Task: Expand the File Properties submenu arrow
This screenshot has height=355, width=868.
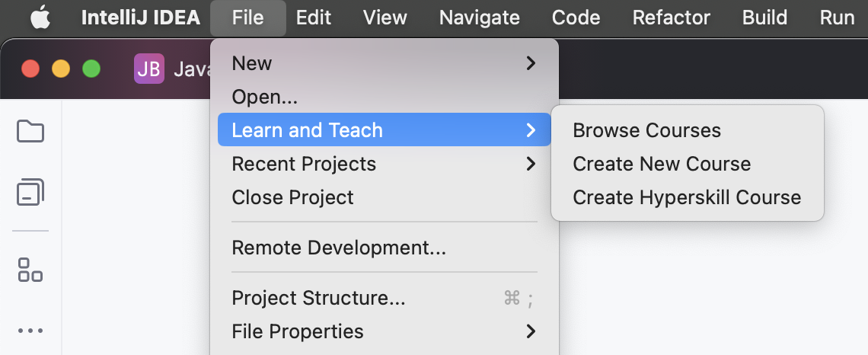Action: pos(531,331)
